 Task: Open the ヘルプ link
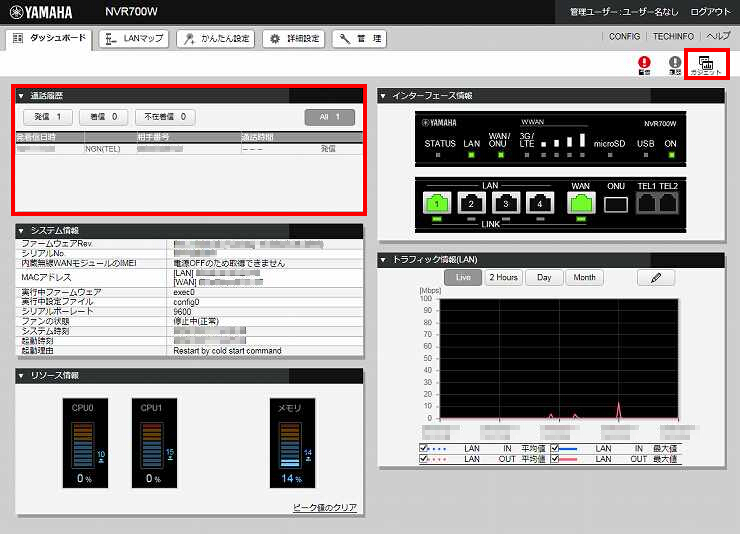click(x=718, y=36)
